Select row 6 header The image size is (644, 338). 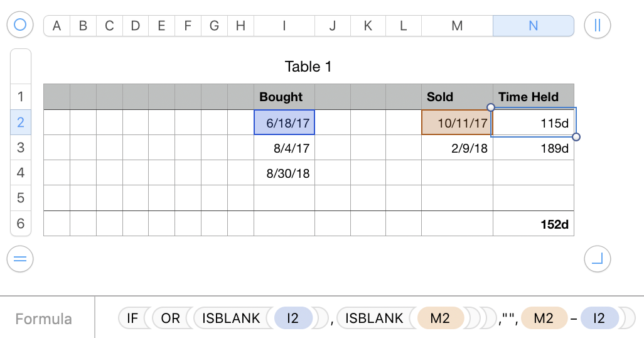tap(21, 223)
